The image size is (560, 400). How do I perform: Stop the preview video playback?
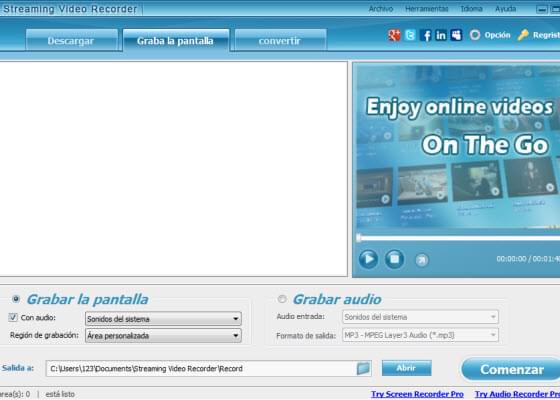[x=394, y=259]
